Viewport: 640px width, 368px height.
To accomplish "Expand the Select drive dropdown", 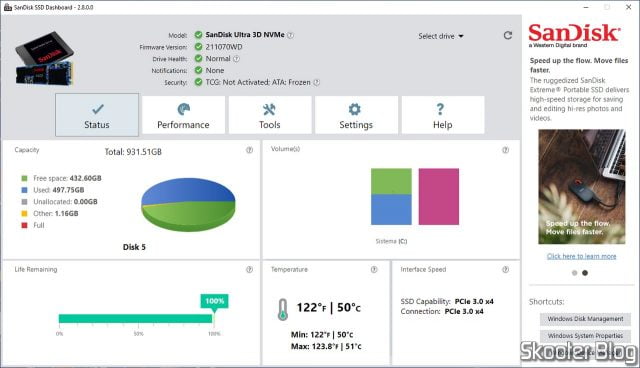I will click(441, 36).
